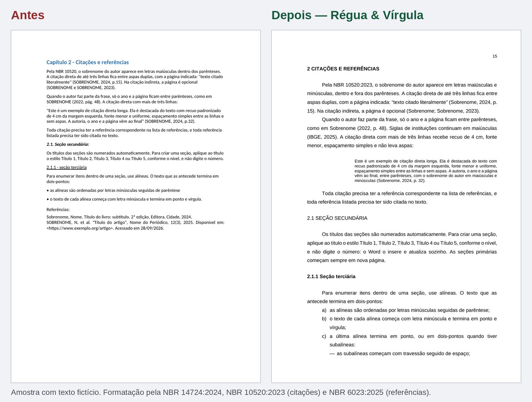The height and width of the screenshot is (402, 532).
Task: Click the https://www.exemplo.org/artigo URL
Action: click(80, 228)
